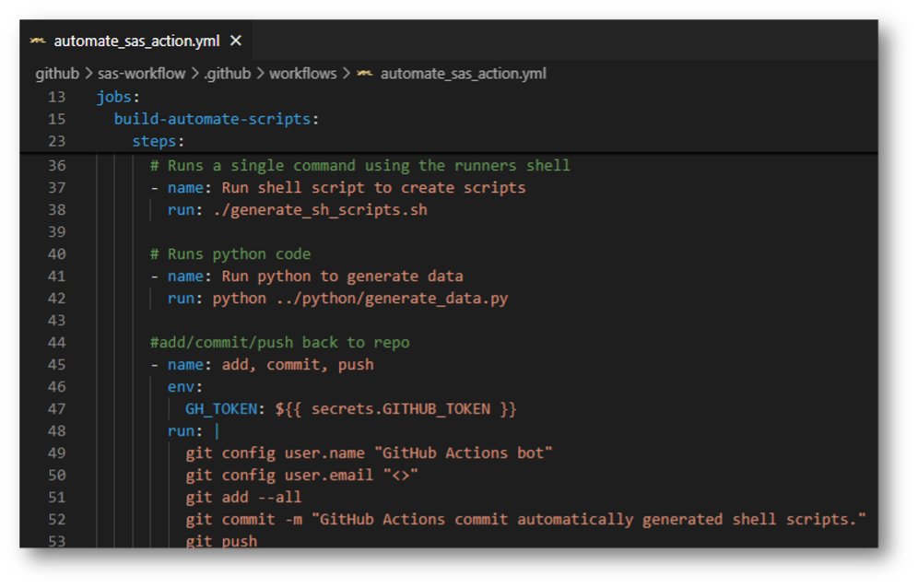Open the .github breadcrumb segment
Viewport: 918px width, 588px height.
[x=227, y=73]
